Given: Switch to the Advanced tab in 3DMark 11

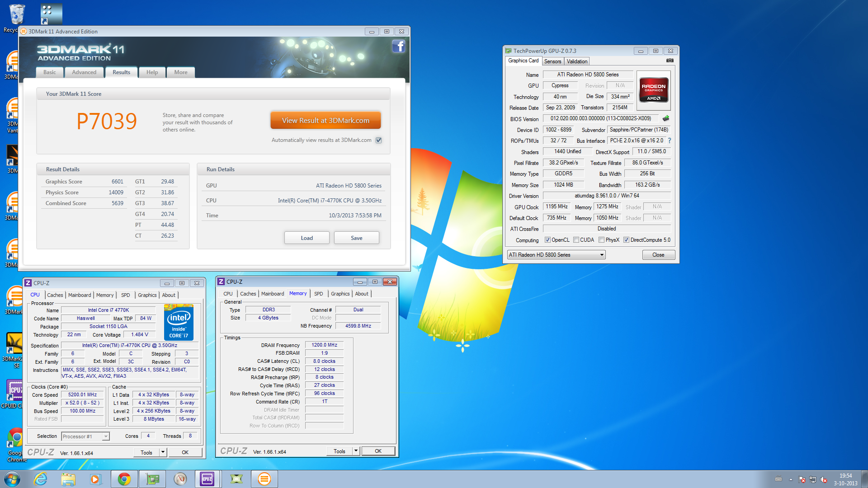Looking at the screenshot, I should pos(84,72).
